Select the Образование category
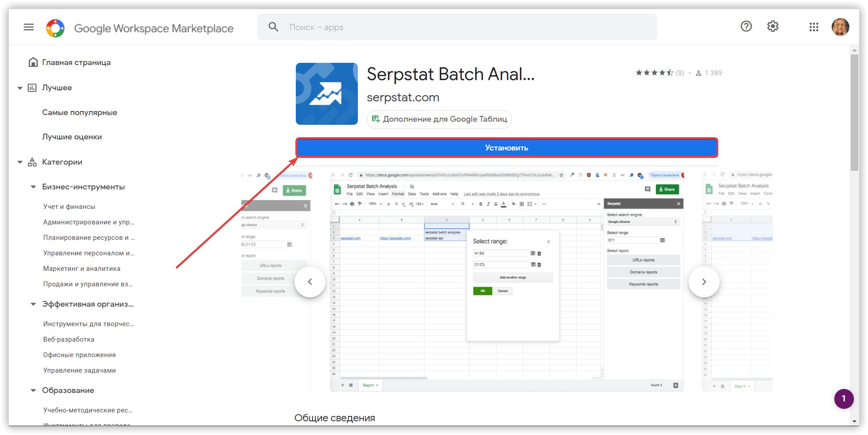This screenshot has height=435, width=868. pos(68,390)
